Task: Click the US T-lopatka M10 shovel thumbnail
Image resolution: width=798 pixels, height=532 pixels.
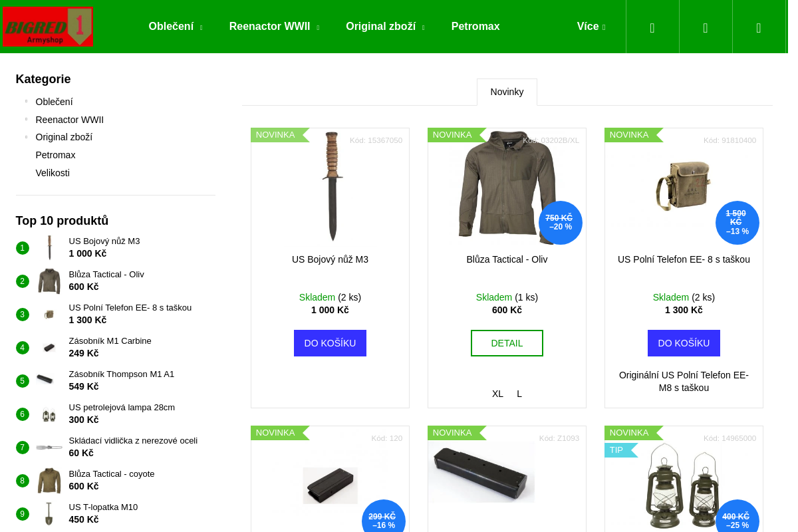Action: coord(49,513)
